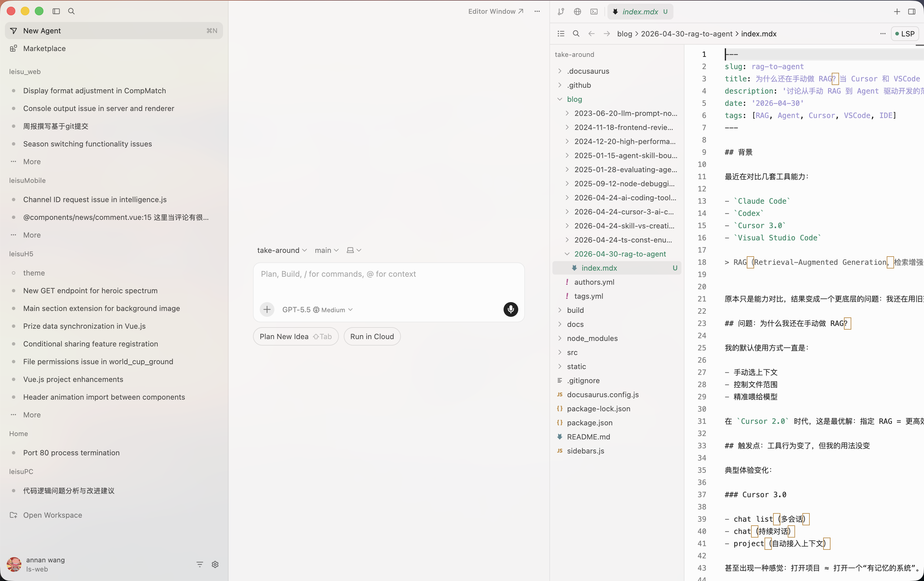The height and width of the screenshot is (581, 924).
Task: Open index.mdx in the file tree
Action: [617, 268]
